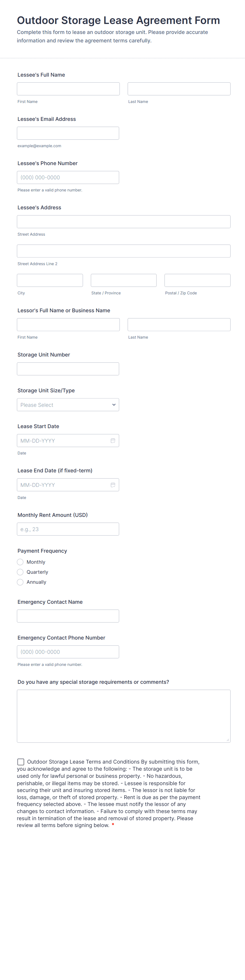Select Monthly payment frequency

click(21, 562)
